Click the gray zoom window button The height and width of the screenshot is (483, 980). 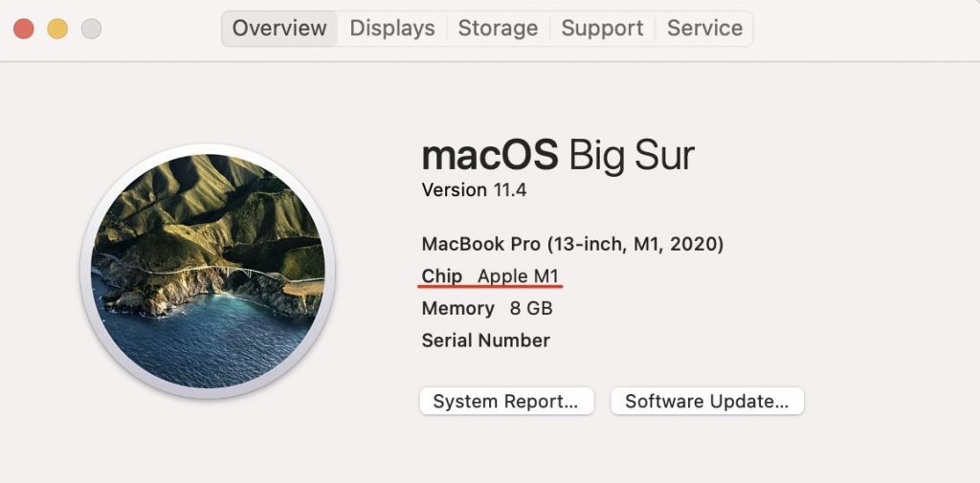point(91,29)
